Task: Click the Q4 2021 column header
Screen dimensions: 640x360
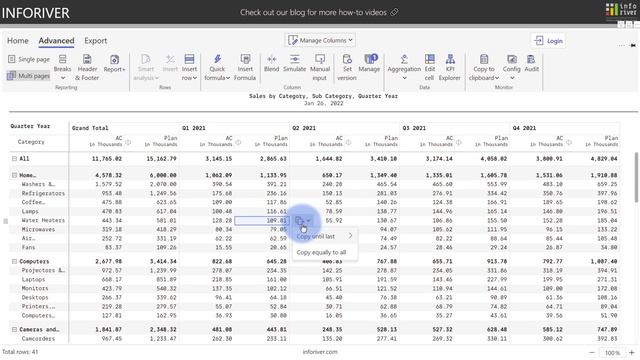Action: [x=524, y=128]
